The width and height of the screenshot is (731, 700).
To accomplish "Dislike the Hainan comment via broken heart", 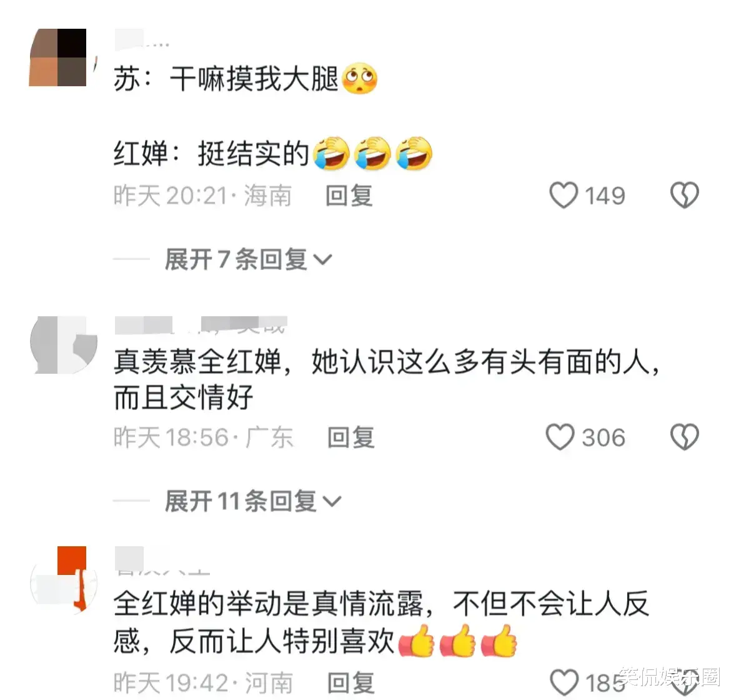I will 684,195.
